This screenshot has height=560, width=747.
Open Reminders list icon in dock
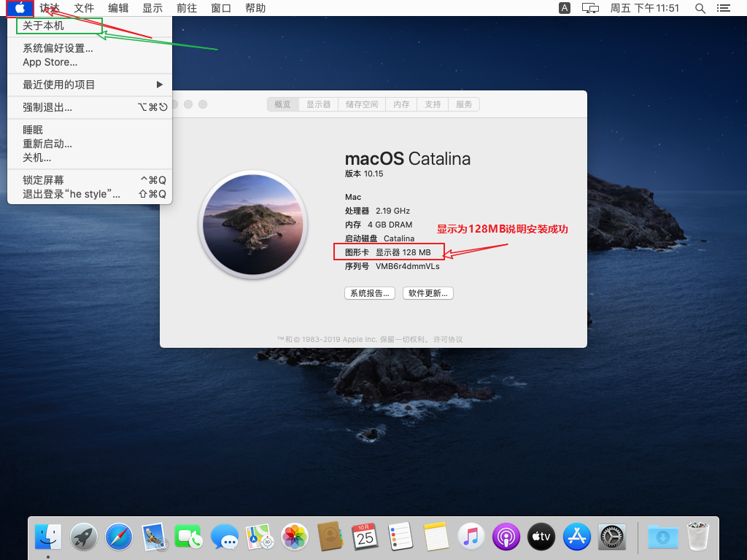point(400,537)
